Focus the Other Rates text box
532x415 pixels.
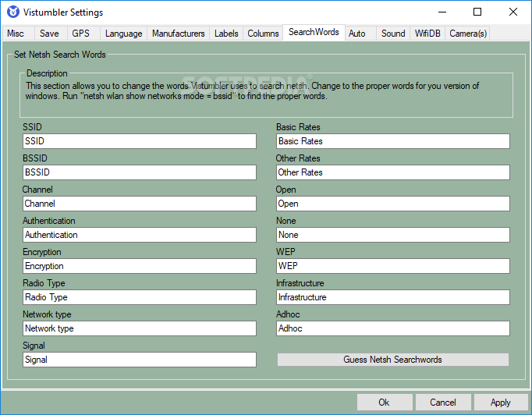[393, 172]
